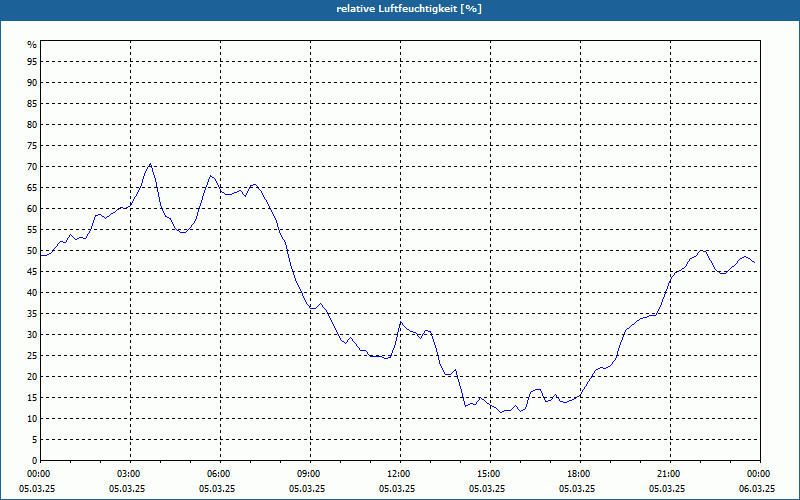Select the 06:00 time axis label
Image resolution: width=800 pixels, height=500 pixels.
pyautogui.click(x=218, y=474)
